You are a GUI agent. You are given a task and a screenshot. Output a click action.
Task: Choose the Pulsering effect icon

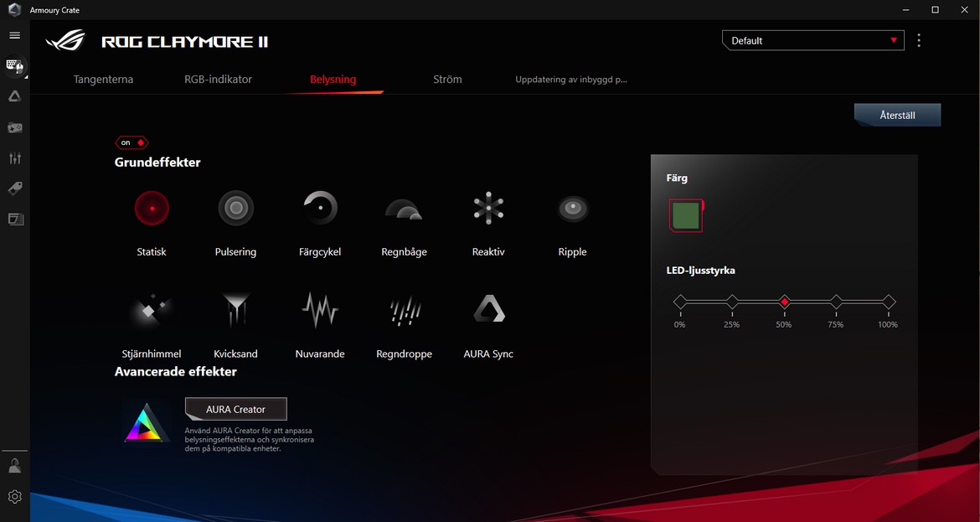point(235,209)
